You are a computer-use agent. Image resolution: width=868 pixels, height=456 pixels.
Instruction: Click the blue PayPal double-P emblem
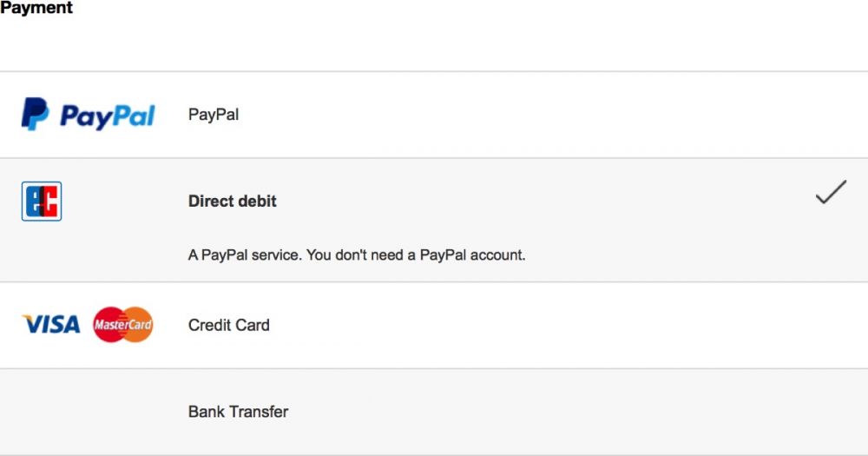click(35, 114)
